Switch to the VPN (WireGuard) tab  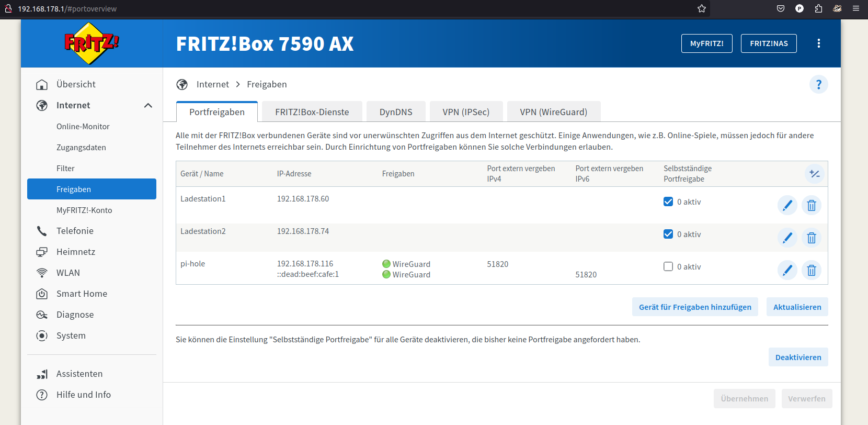pyautogui.click(x=553, y=112)
